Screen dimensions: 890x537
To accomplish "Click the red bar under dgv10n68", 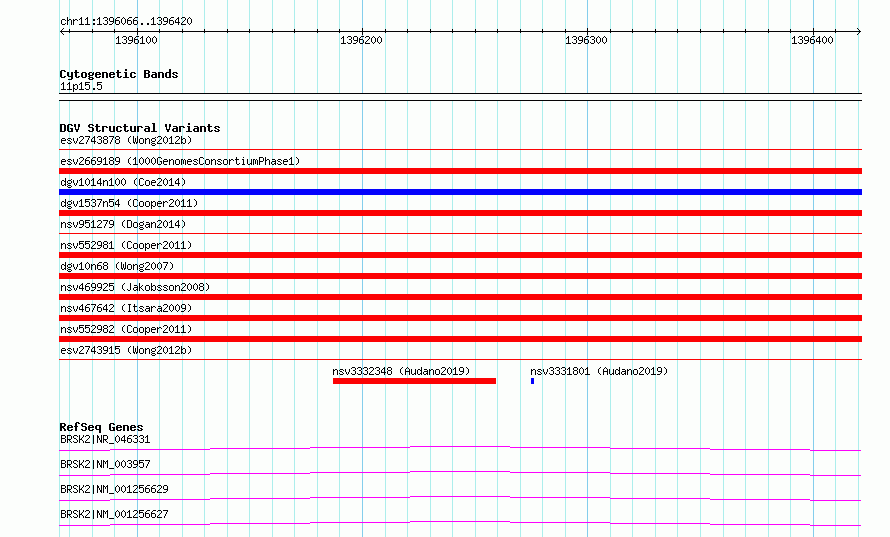I will coord(460,276).
